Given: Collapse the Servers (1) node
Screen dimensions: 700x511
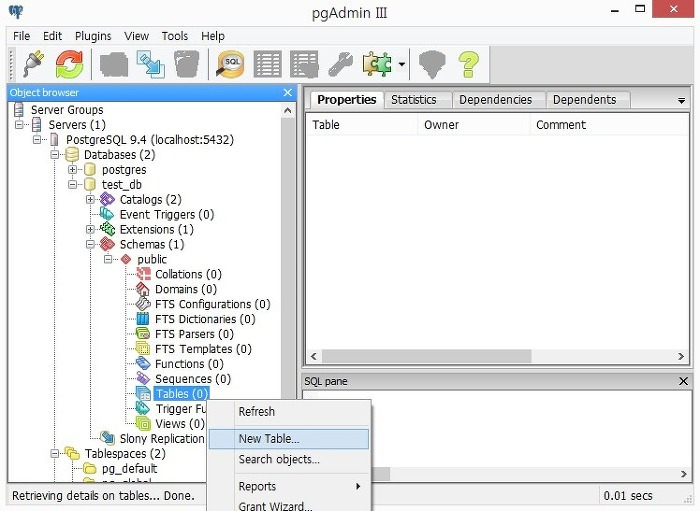Looking at the screenshot, I should tap(19, 125).
